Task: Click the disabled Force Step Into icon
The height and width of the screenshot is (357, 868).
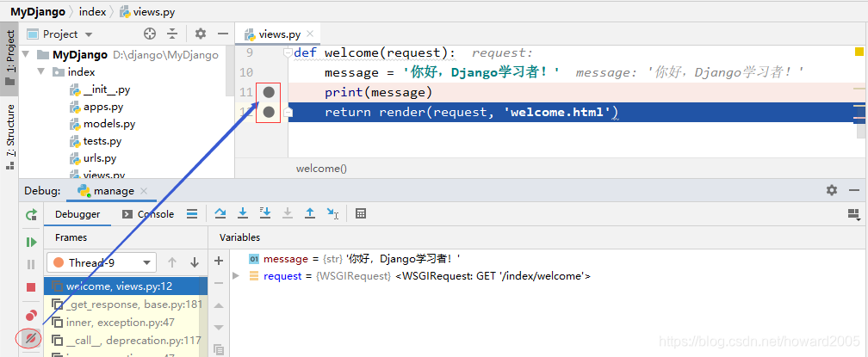Action: tap(288, 213)
